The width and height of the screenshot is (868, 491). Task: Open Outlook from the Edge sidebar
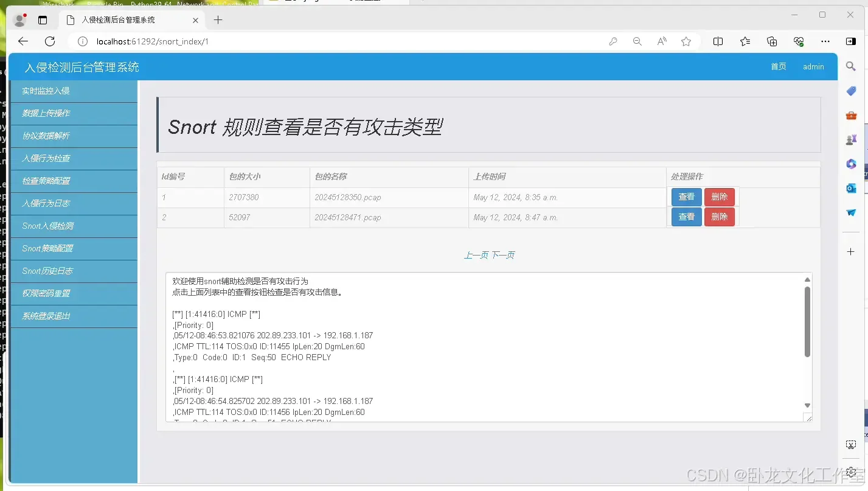point(850,188)
